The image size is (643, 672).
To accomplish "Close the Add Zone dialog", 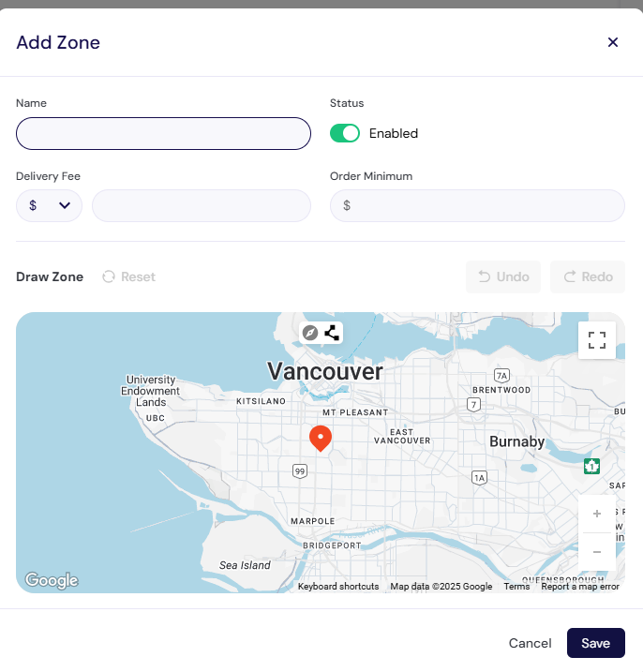I will coord(613,42).
